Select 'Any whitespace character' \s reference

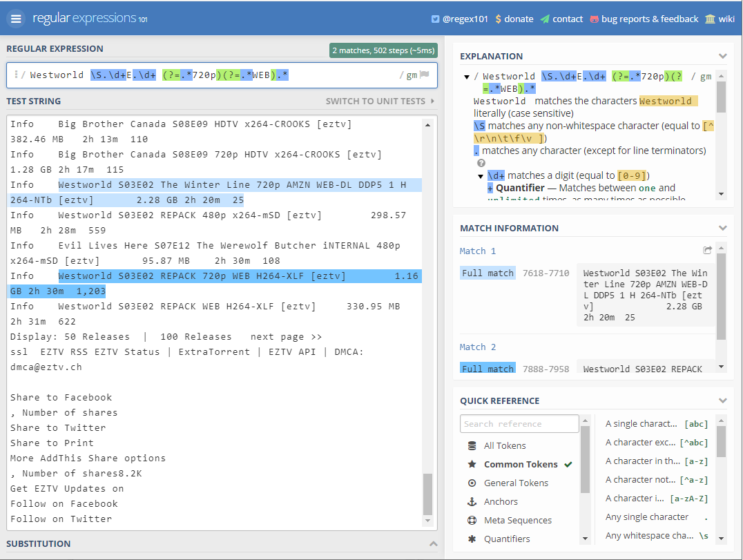point(656,536)
